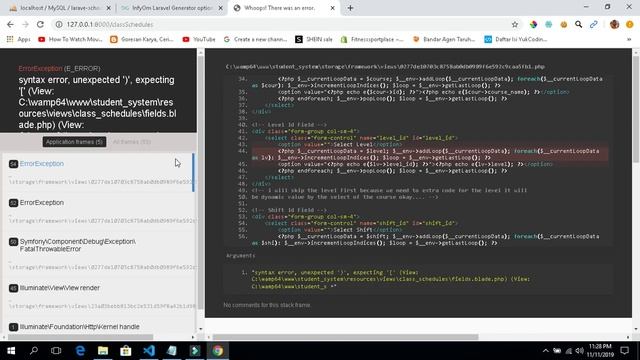640x360 pixels.
Task: Open a new browser tab
Action: coord(350,8)
